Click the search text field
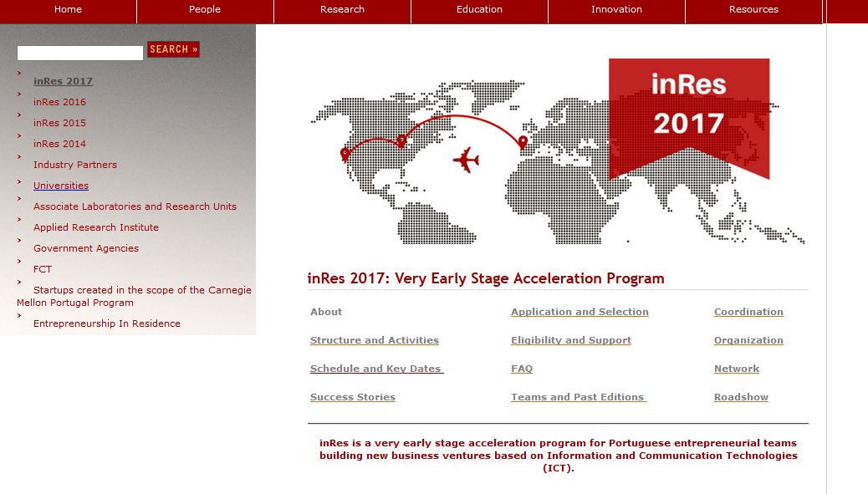Screen dimensions: 868x494 [80, 53]
